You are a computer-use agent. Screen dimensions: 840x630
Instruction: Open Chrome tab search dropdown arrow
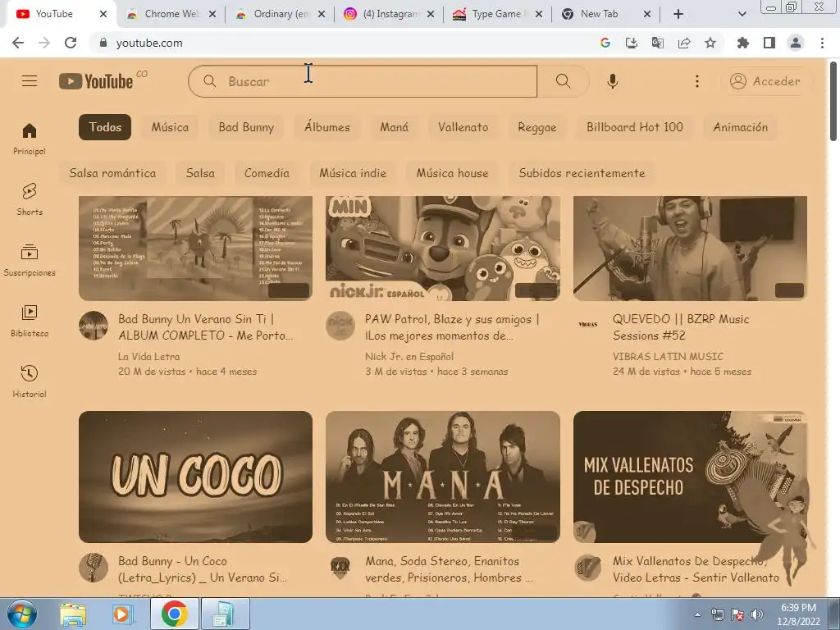[x=742, y=14]
